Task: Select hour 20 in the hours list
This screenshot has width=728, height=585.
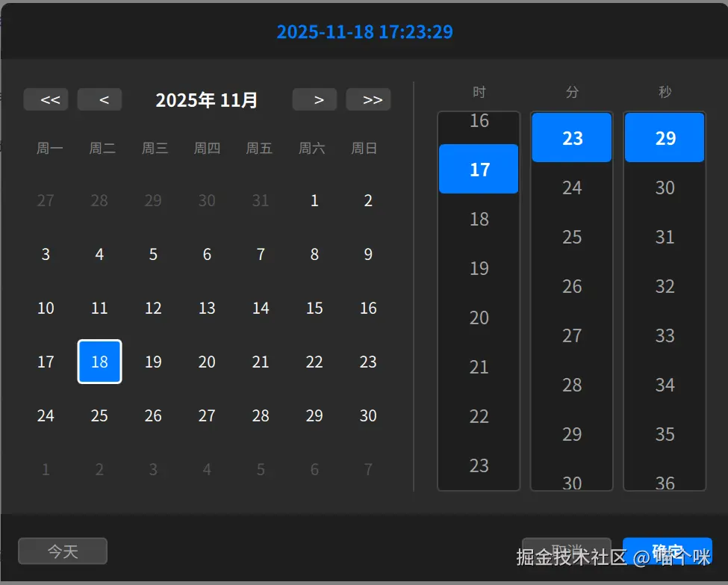Action: click(479, 318)
